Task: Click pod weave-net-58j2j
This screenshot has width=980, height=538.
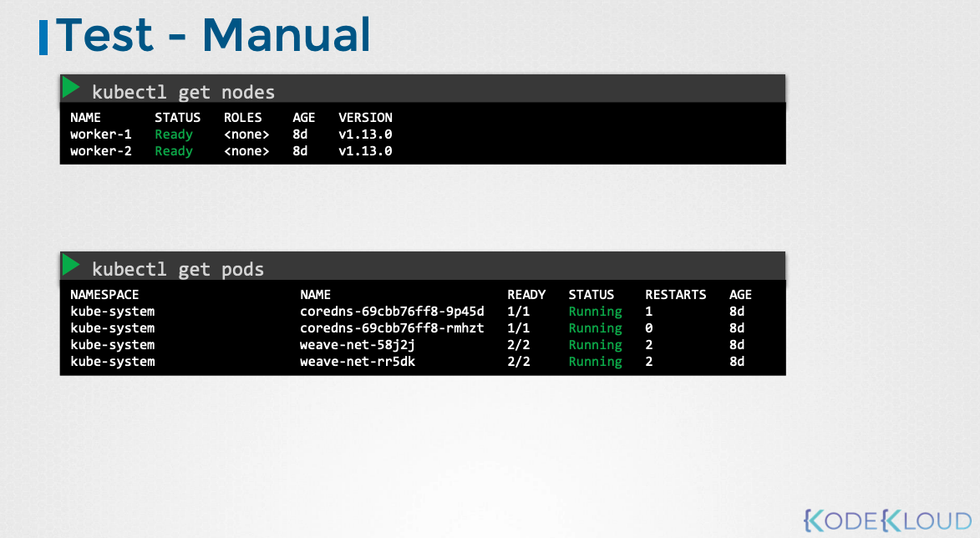Action: pos(358,345)
